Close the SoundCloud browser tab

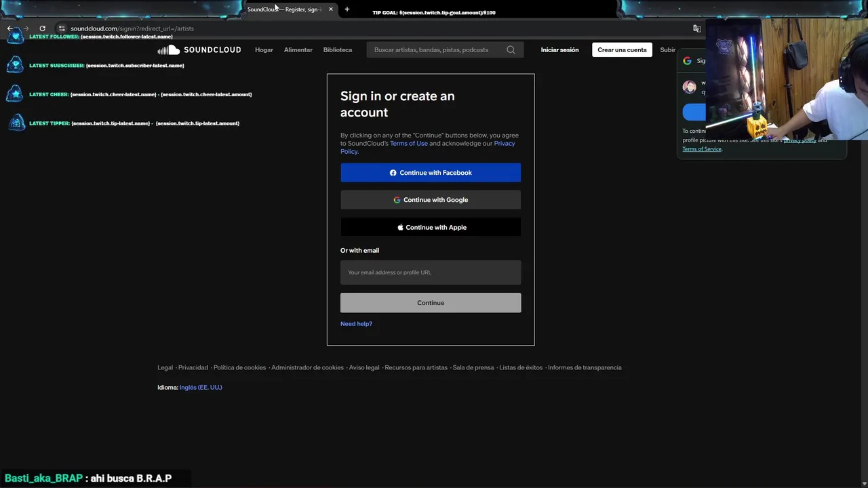pyautogui.click(x=331, y=9)
